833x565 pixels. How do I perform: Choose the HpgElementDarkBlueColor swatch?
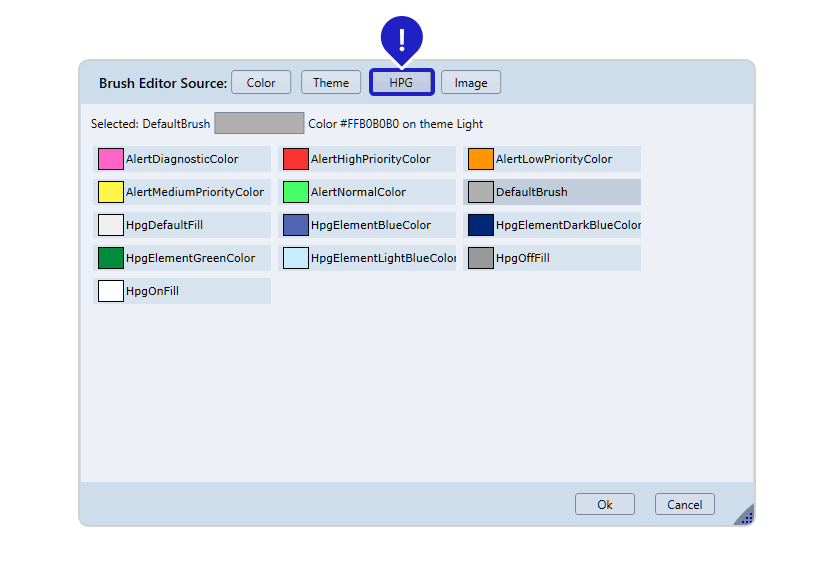pos(481,225)
